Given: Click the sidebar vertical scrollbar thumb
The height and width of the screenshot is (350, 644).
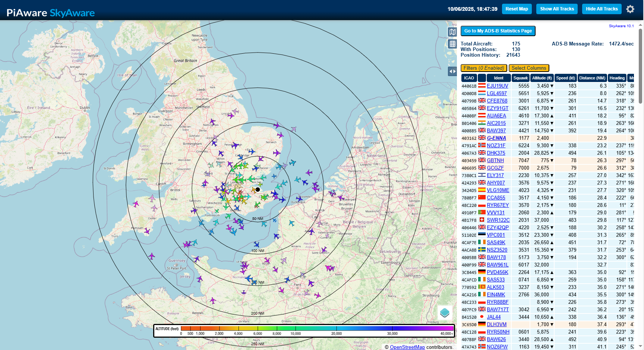Looking at the screenshot, I should pyautogui.click(x=641, y=66).
